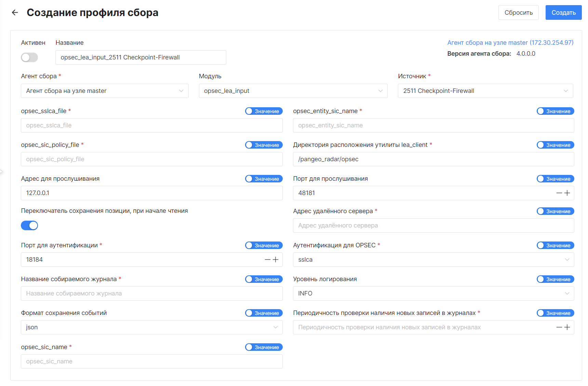Toggle Значение switch for Адрес для прослушивания
588x386 pixels.
click(x=264, y=179)
